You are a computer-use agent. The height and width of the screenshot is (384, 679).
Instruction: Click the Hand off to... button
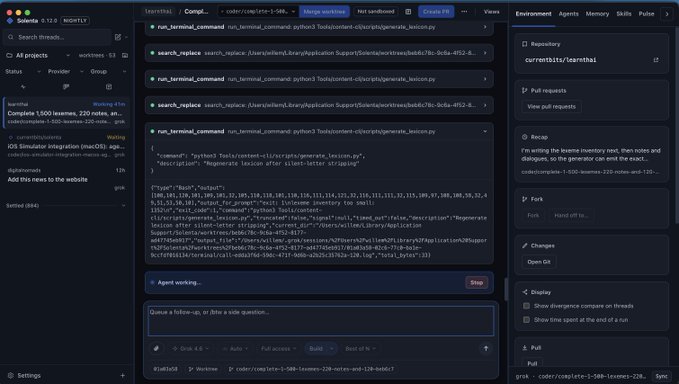(x=571, y=215)
